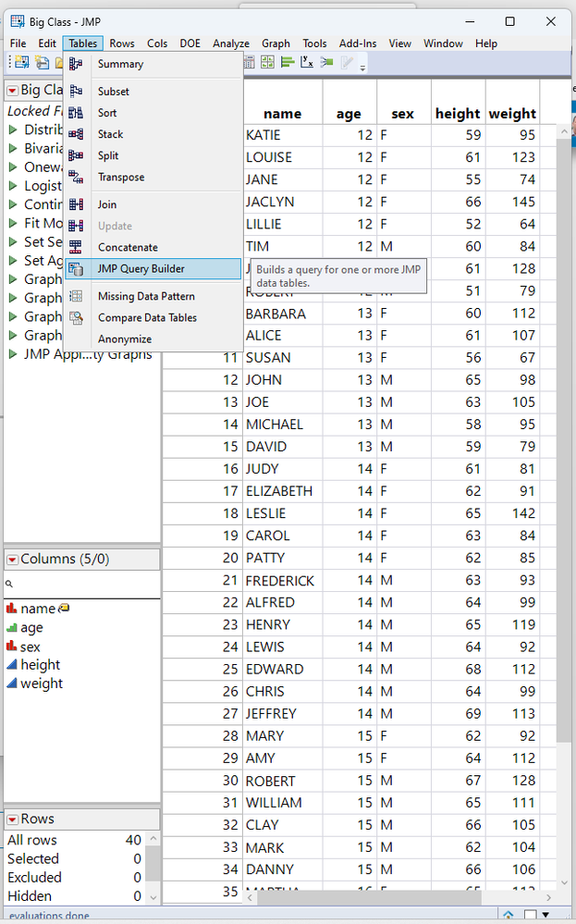
Task: Click the weight column continuous icon
Action: [12, 684]
